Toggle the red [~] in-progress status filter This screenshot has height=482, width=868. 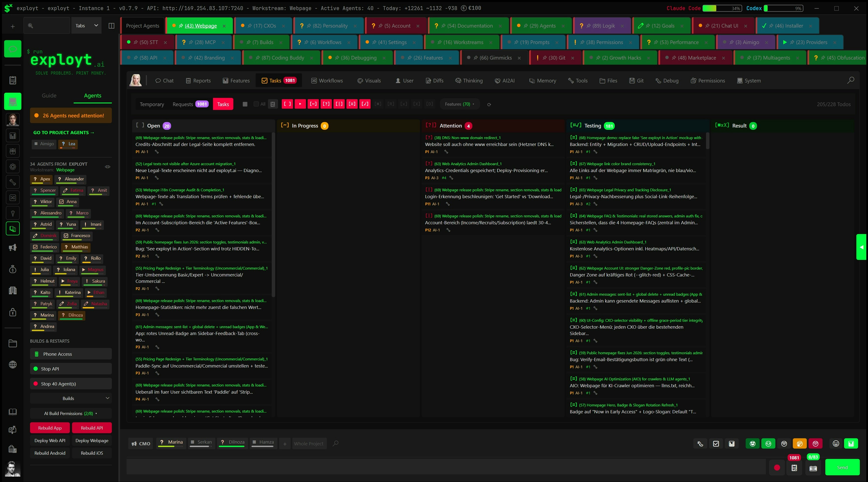tap(313, 104)
